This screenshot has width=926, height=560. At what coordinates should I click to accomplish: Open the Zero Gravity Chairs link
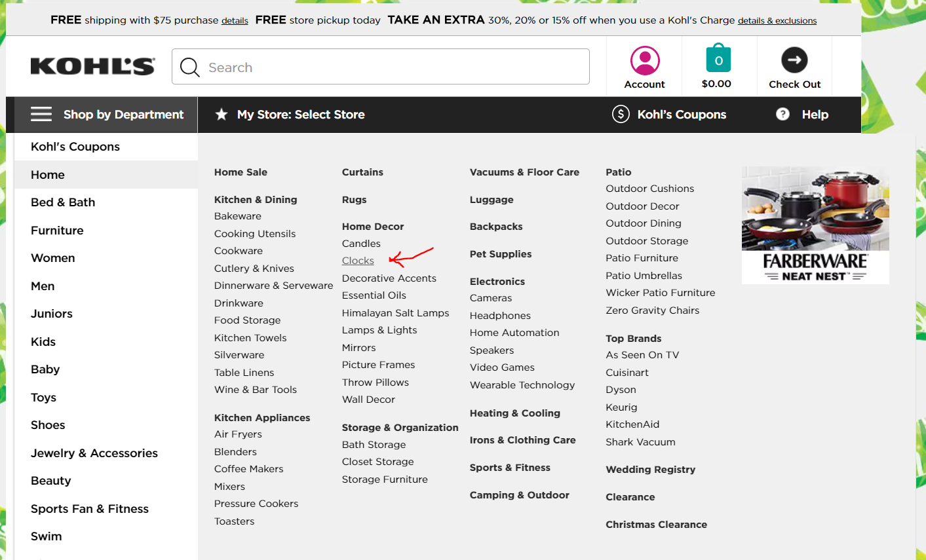653,310
